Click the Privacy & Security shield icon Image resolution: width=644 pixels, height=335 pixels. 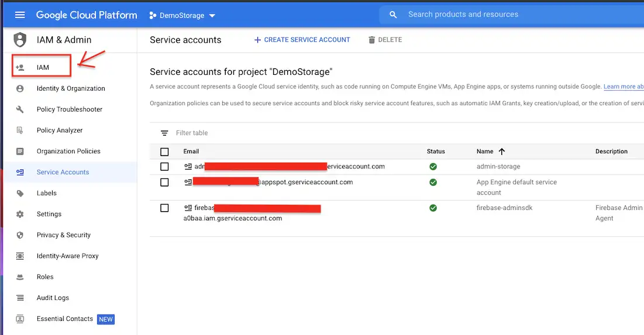[20, 235]
